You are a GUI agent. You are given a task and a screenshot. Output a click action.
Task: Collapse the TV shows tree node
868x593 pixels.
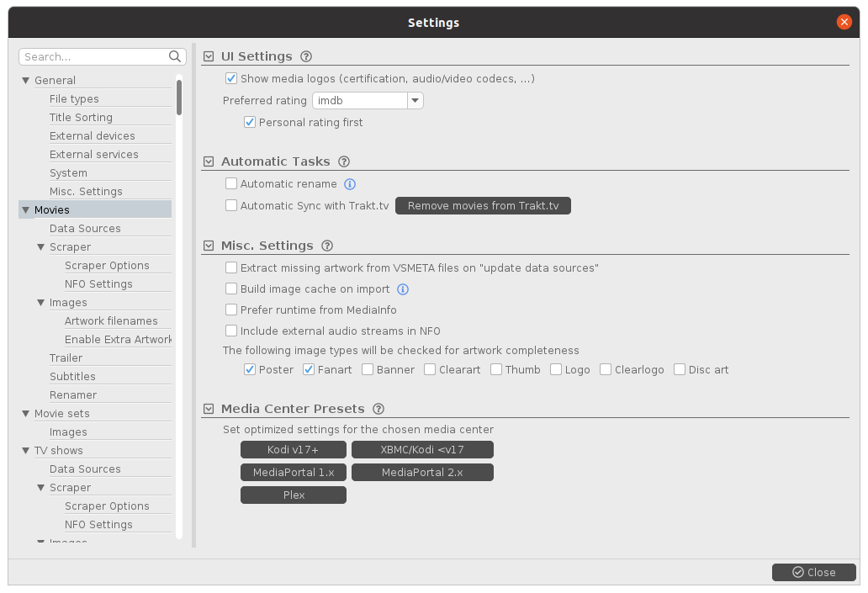click(26, 451)
